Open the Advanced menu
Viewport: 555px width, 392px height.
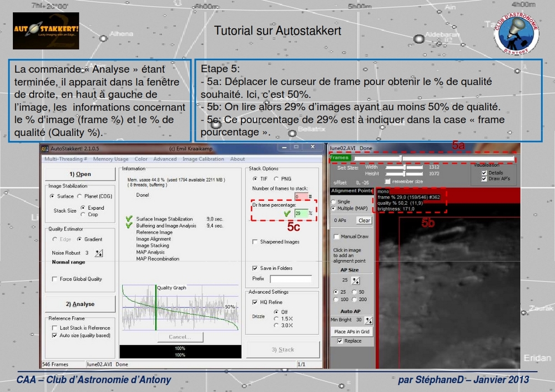pyautogui.click(x=165, y=159)
